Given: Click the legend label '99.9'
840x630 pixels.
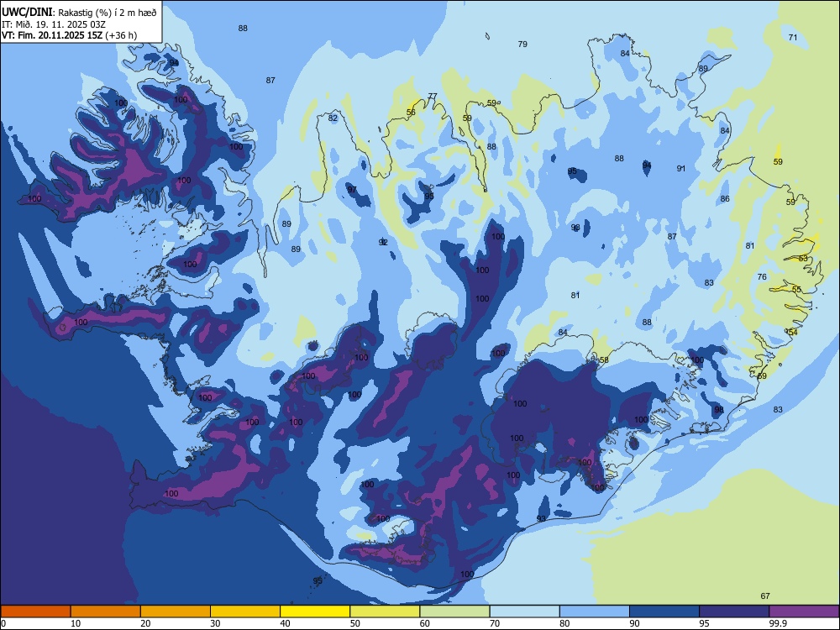Looking at the screenshot, I should coord(778,623).
